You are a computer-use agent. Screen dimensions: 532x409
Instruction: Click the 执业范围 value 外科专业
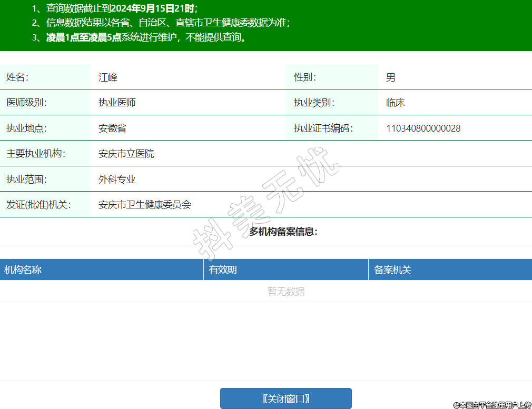click(117, 179)
